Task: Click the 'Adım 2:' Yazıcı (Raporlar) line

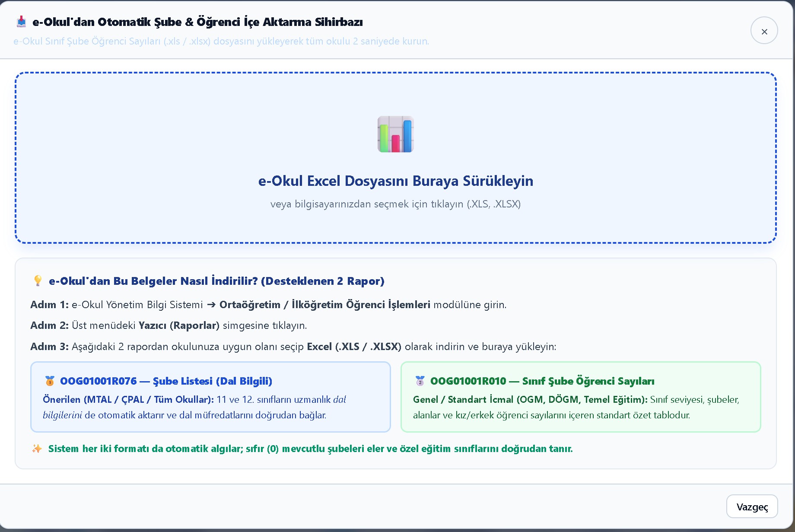Action: tap(169, 325)
